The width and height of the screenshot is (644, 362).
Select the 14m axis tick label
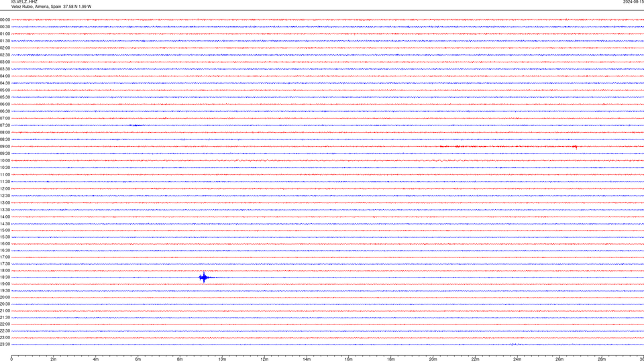tap(307, 359)
